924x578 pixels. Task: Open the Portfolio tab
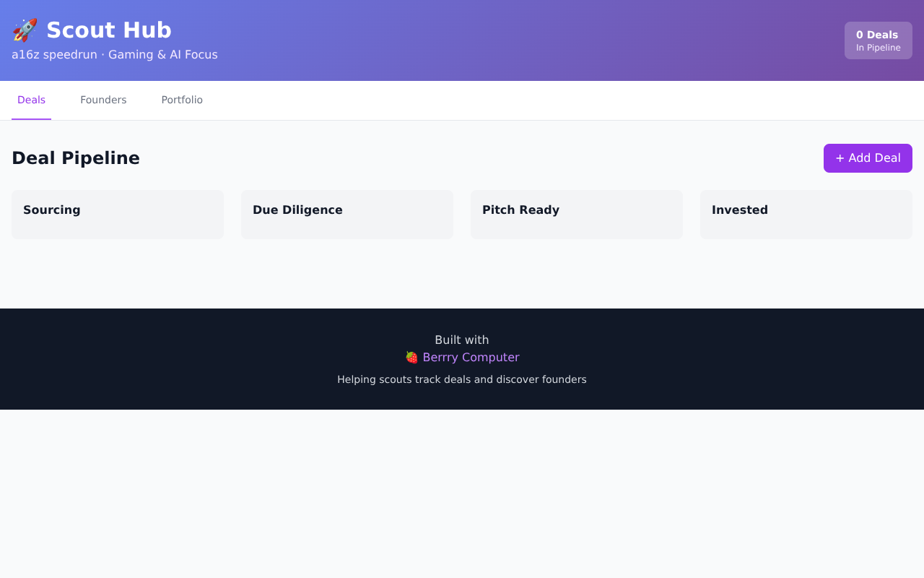(x=182, y=100)
